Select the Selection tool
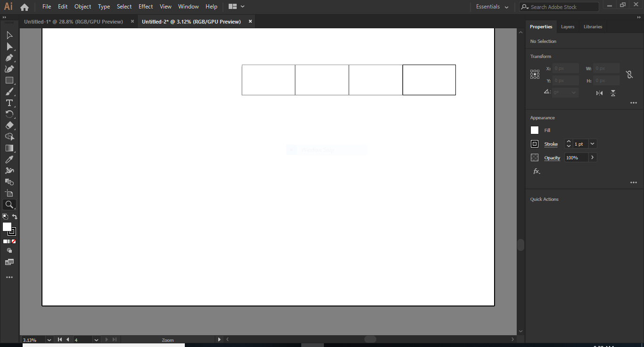 (9, 35)
